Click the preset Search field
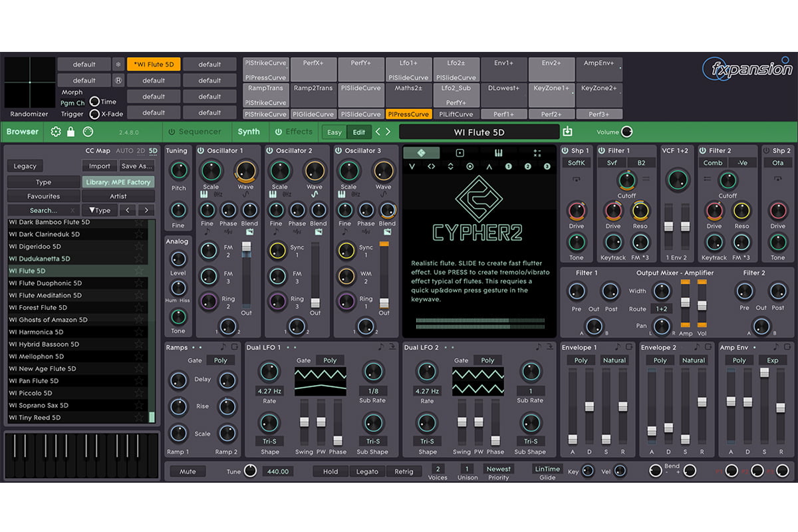Screen dimensions: 798x532 (43, 210)
